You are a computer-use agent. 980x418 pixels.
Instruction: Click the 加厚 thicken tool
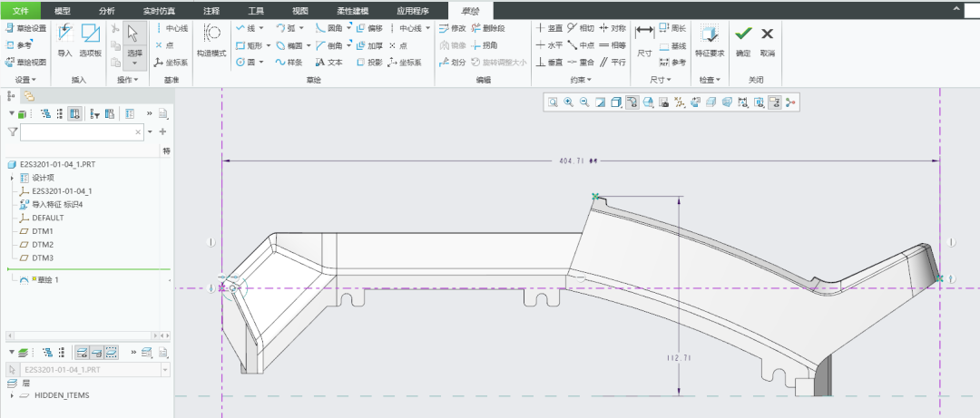(x=368, y=45)
